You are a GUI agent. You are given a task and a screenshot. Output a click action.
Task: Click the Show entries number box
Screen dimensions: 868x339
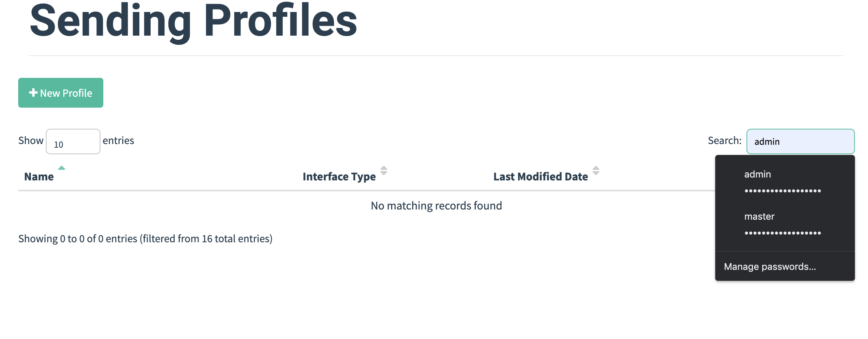click(x=73, y=141)
